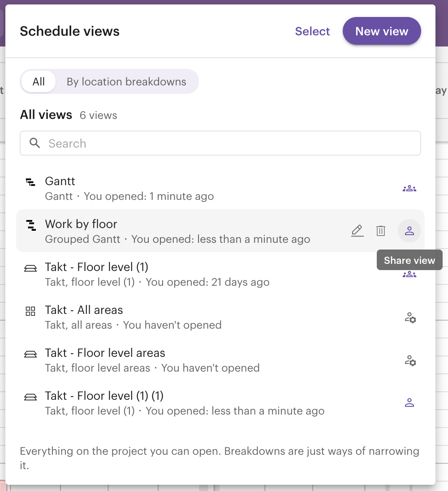
Task: Click grid icon next to Takt - All areas
Action: point(30,311)
